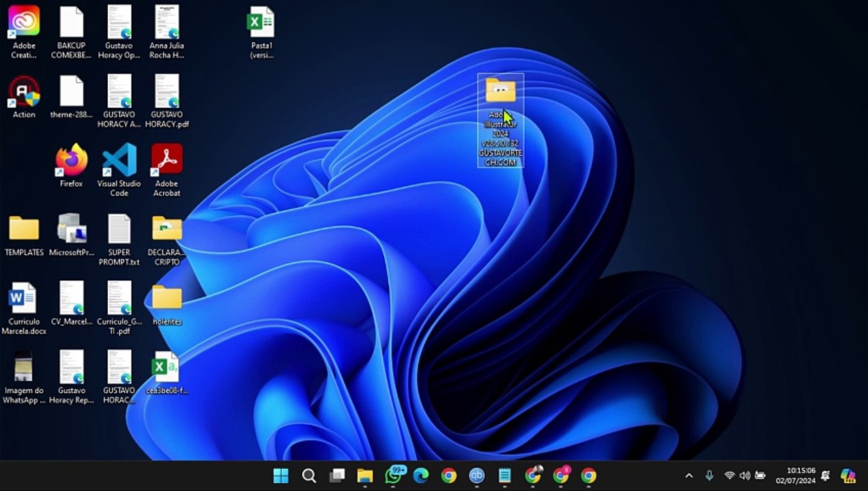The width and height of the screenshot is (868, 491).
Task: Click the battery status icon
Action: (760, 475)
